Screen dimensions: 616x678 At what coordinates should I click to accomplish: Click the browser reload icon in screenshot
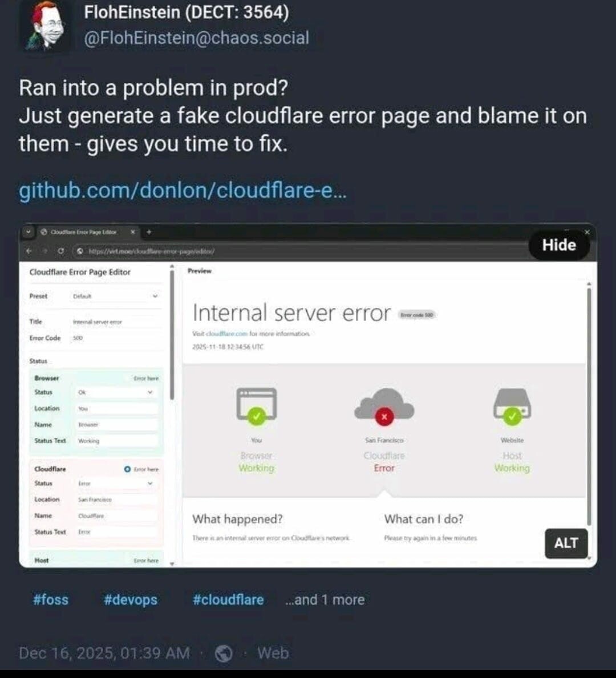pyautogui.click(x=60, y=251)
